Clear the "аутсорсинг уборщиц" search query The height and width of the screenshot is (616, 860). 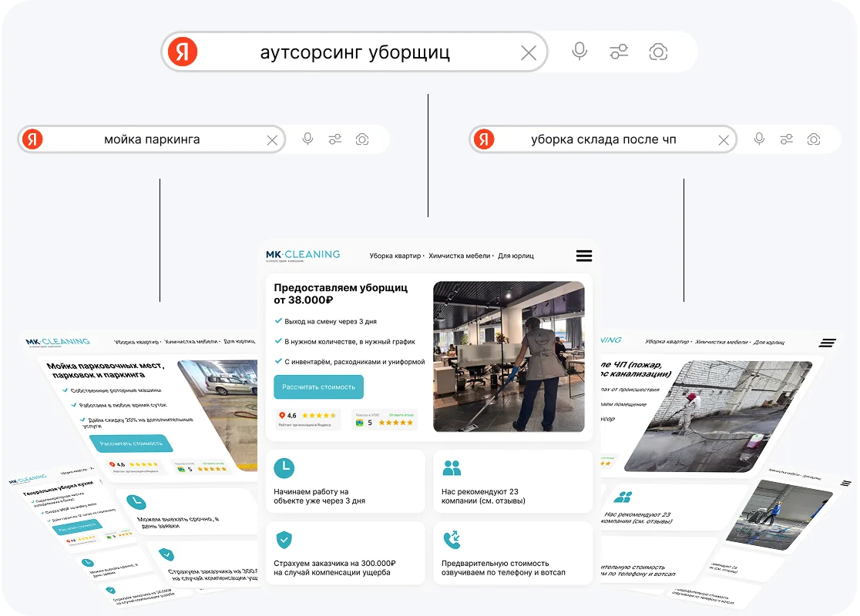(x=529, y=52)
